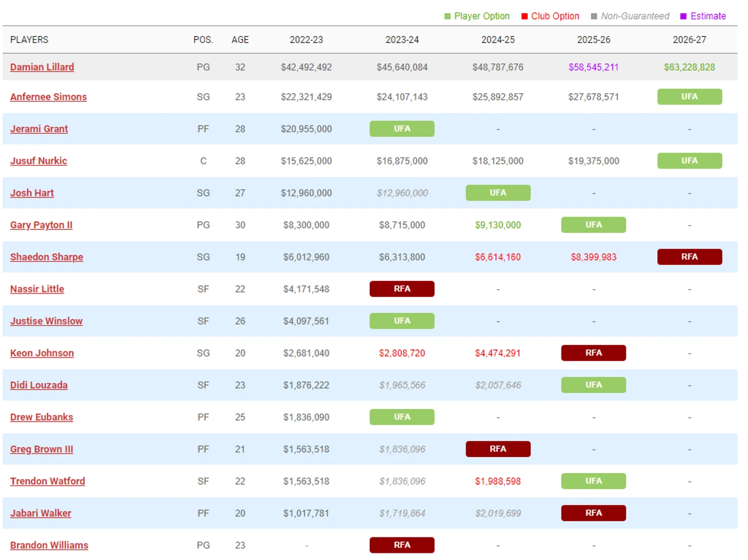This screenshot has width=748, height=560.
Task: Click Shaedon Sharpe player name
Action: 47,257
